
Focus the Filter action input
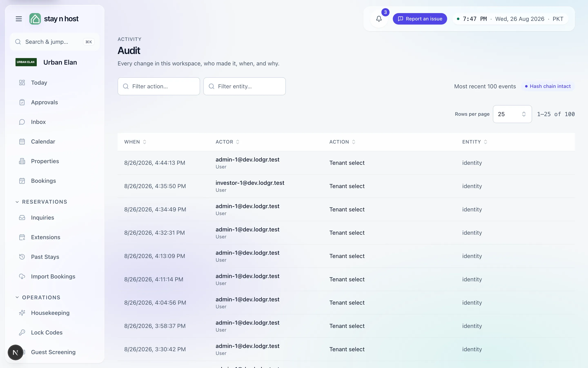(x=159, y=86)
